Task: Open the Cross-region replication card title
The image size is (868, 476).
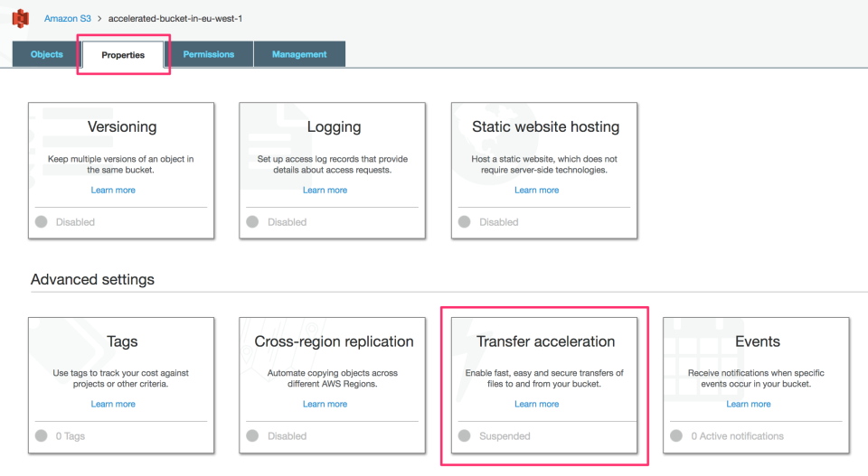Action: [x=334, y=341]
